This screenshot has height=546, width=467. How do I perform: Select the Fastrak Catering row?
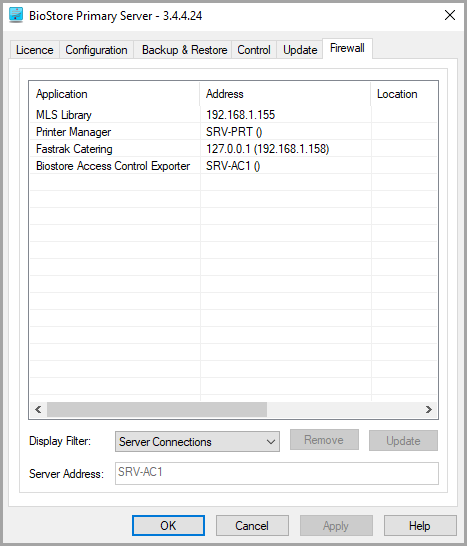pos(233,149)
